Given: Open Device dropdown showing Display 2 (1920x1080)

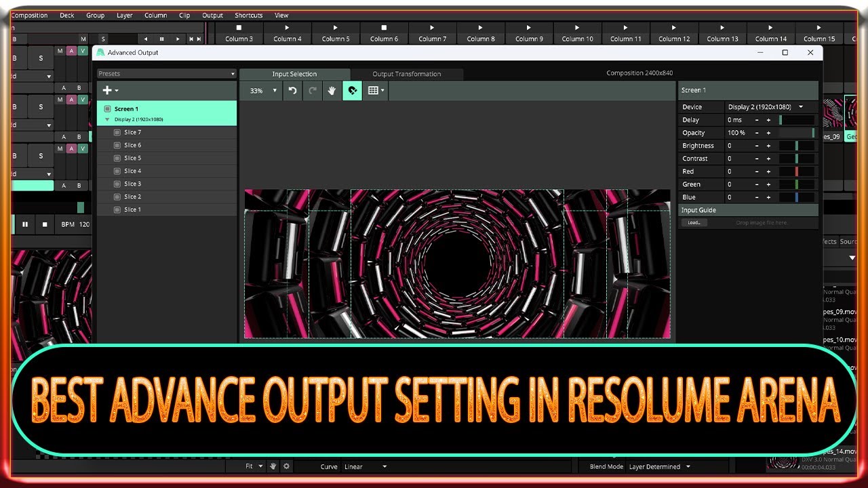Looking at the screenshot, I should coord(766,107).
